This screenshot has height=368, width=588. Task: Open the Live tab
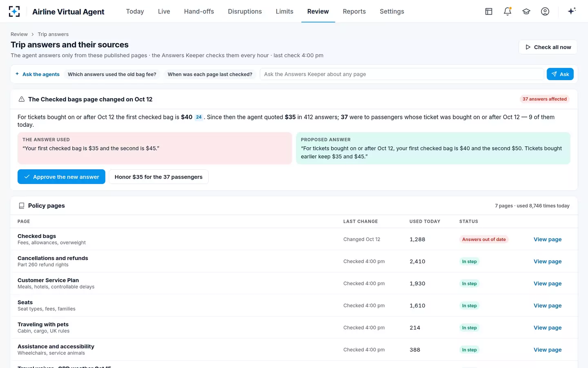(164, 11)
